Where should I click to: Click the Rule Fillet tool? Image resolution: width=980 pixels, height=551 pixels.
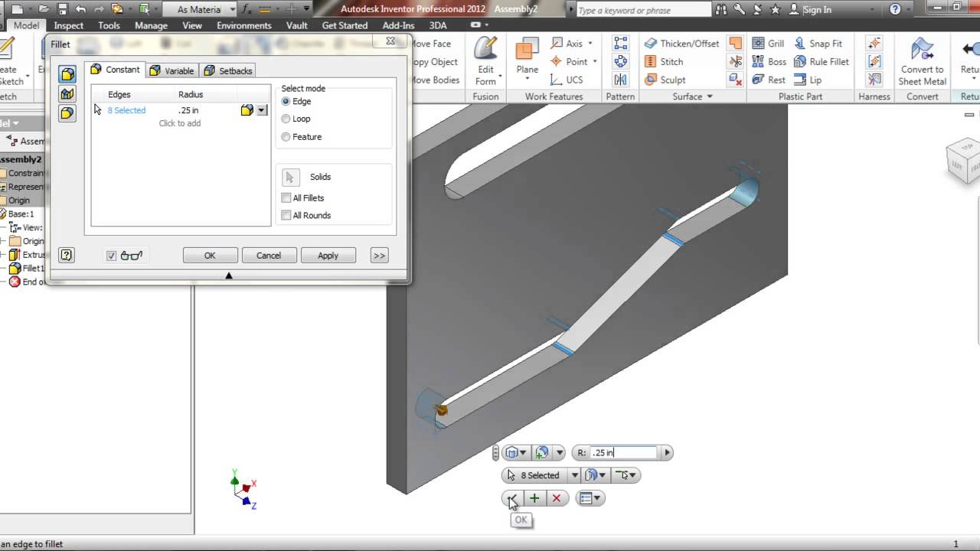tap(821, 62)
